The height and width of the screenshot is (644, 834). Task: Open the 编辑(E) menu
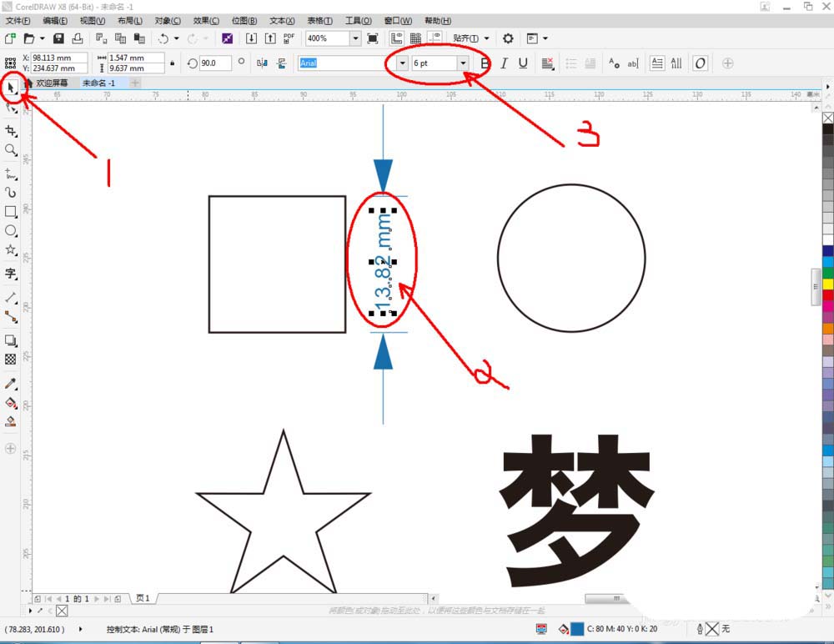[55, 21]
